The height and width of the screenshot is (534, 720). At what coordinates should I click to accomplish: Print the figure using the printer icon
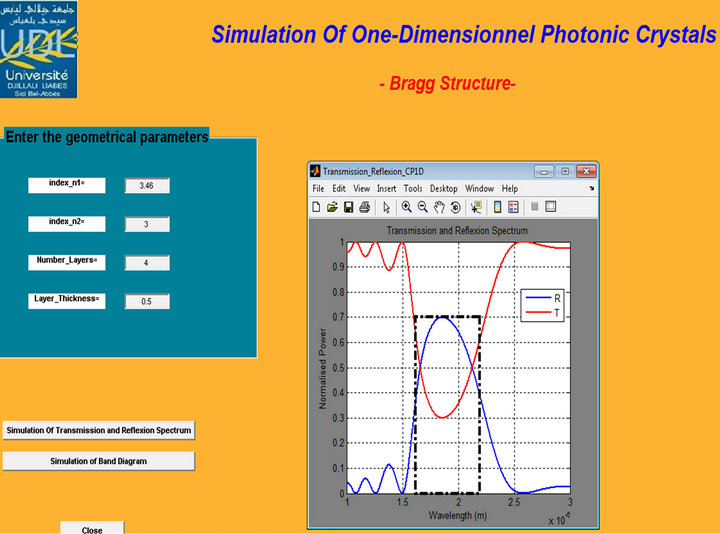coord(365,207)
